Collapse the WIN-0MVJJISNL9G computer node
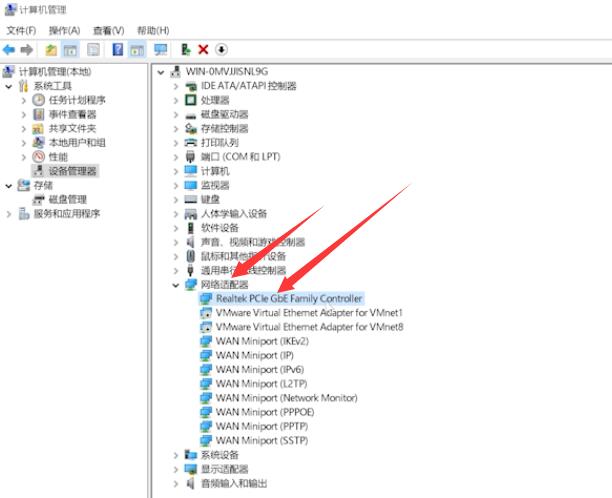 (161, 72)
